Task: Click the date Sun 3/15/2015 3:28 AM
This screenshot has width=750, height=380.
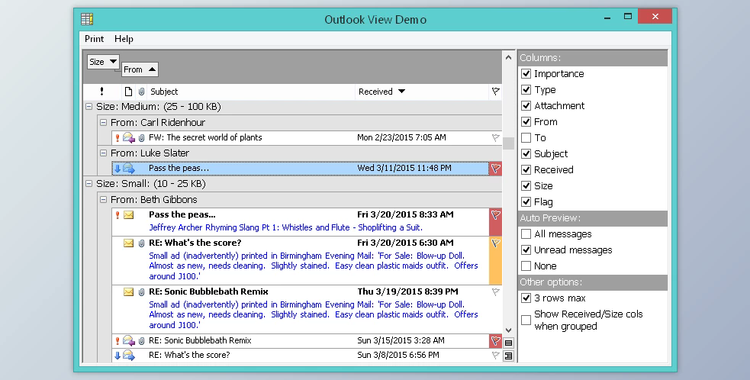Action: (401, 341)
